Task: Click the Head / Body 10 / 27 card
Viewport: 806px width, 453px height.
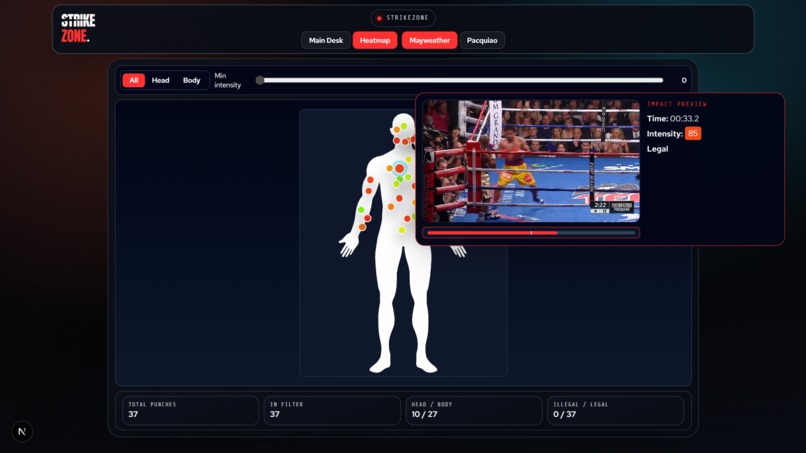Action: pos(474,410)
